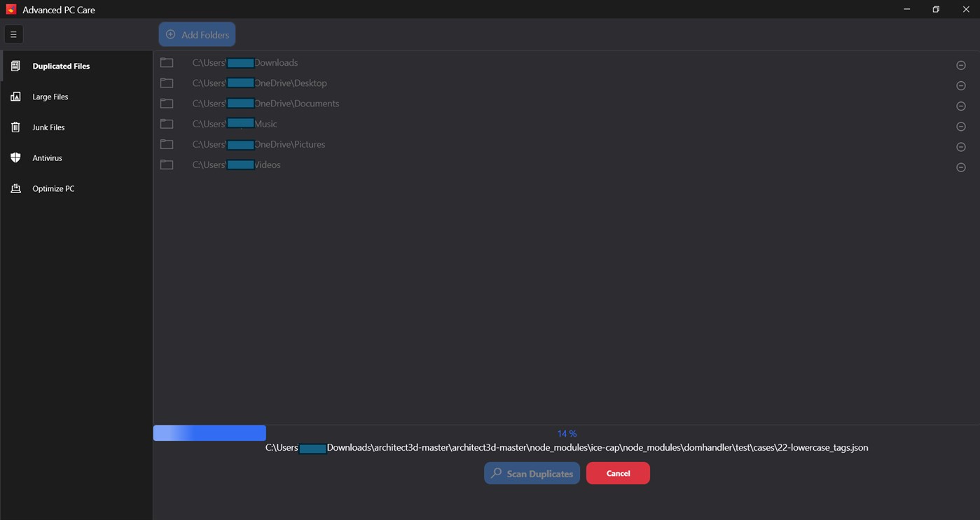This screenshot has height=520, width=980.
Task: Remove the Videos folder using its minus icon
Action: (x=960, y=167)
